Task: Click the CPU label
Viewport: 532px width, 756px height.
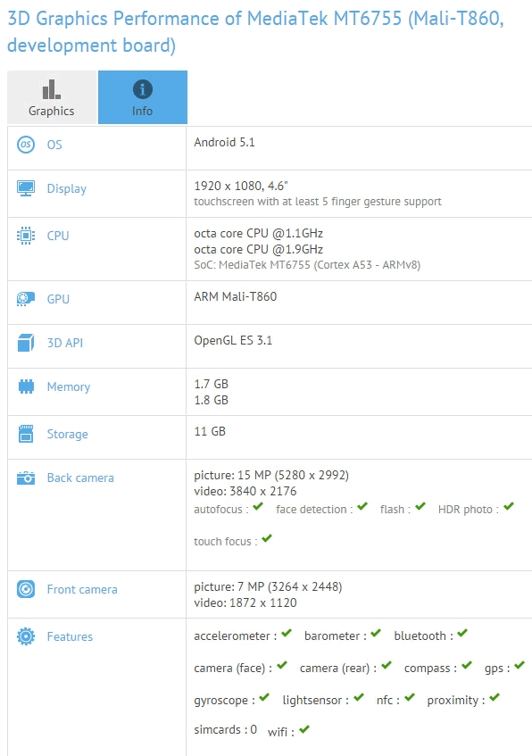Action: (58, 236)
